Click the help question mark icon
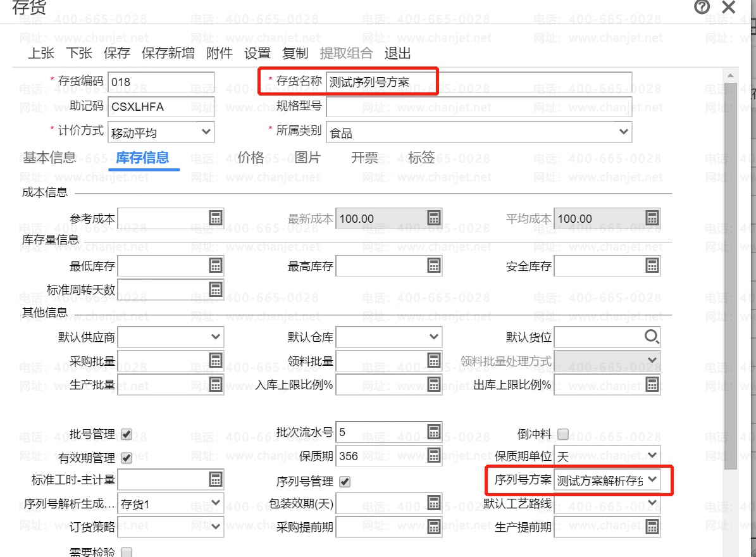The width and height of the screenshot is (756, 557). (702, 7)
